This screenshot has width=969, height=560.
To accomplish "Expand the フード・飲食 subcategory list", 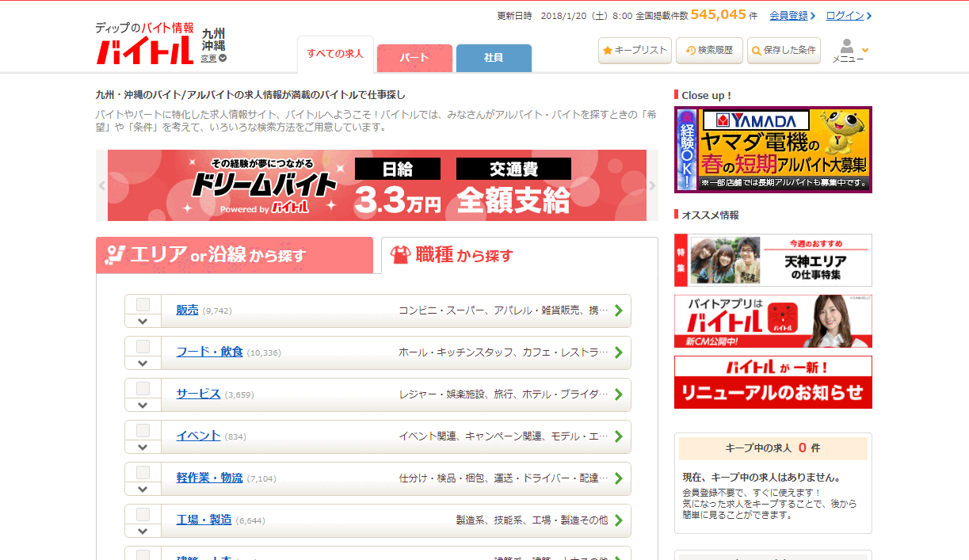I will [x=143, y=363].
